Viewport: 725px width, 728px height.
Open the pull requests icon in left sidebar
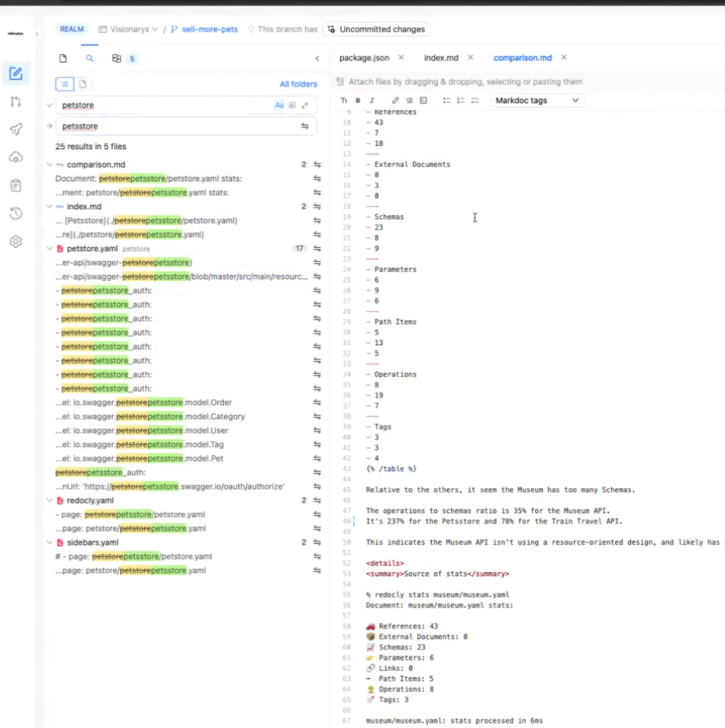[x=16, y=102]
